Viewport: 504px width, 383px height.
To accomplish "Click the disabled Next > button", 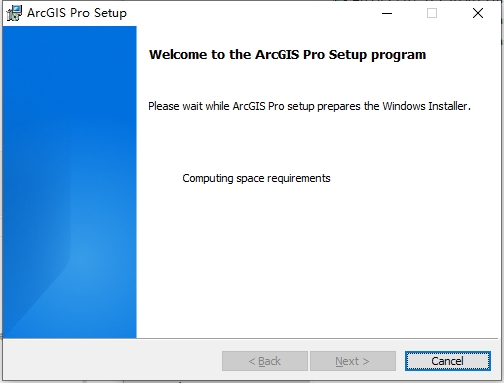I will [353, 361].
